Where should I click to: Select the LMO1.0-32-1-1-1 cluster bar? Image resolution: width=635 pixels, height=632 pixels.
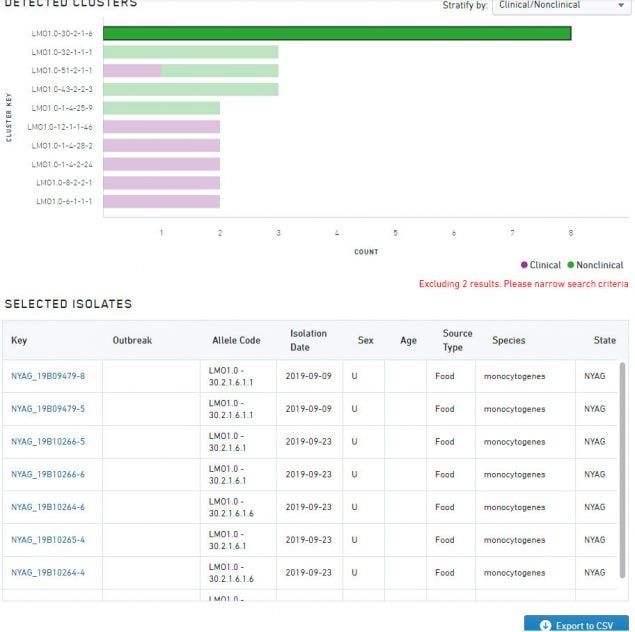(191, 52)
